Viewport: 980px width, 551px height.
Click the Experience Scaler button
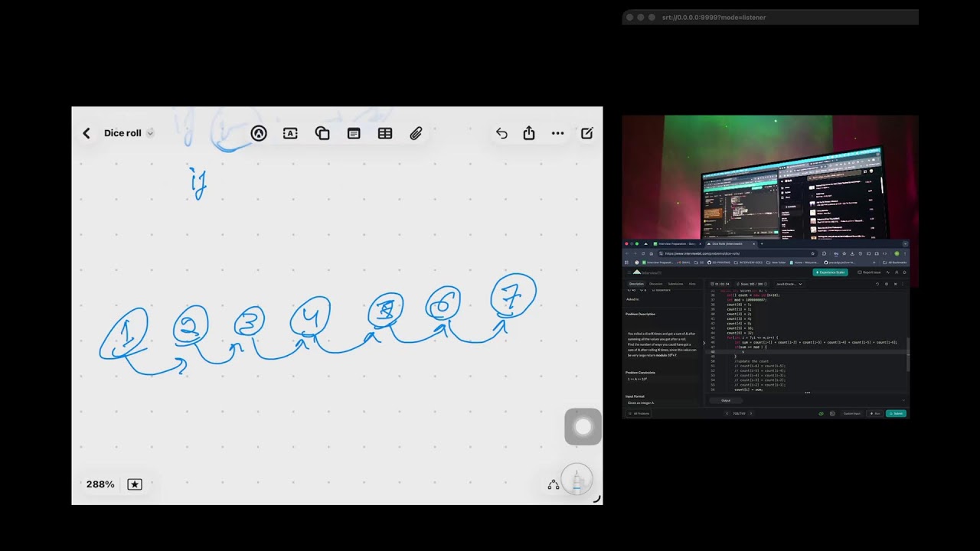(830, 272)
